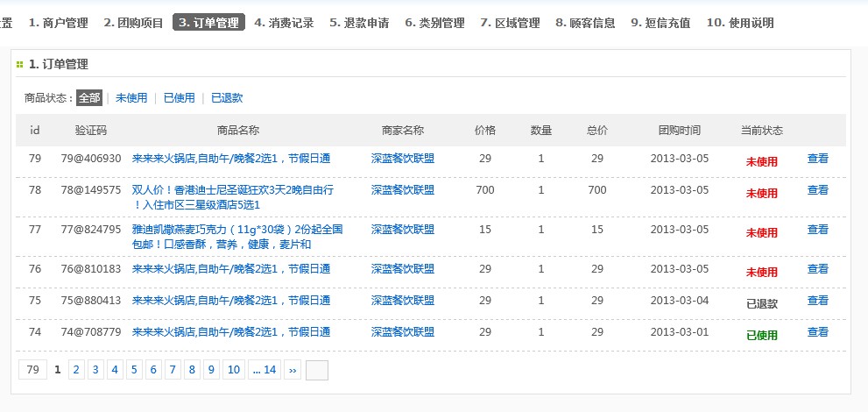Select verification code 77@824795
The height and width of the screenshot is (412, 868).
(x=91, y=230)
